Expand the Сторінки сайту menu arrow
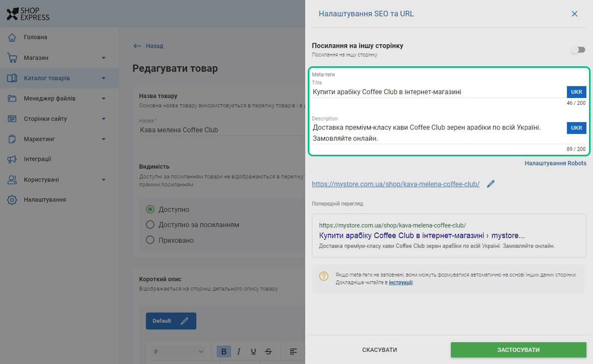 pos(103,118)
